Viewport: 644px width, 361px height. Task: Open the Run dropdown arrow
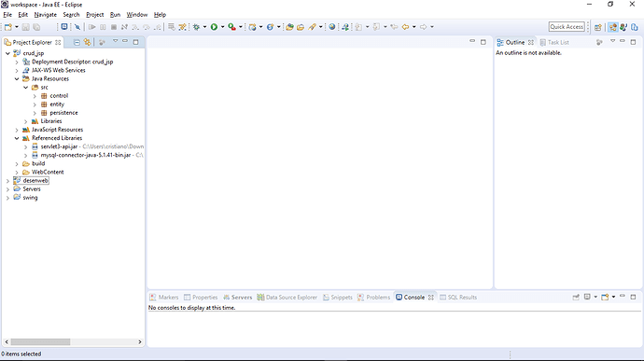(x=223, y=27)
